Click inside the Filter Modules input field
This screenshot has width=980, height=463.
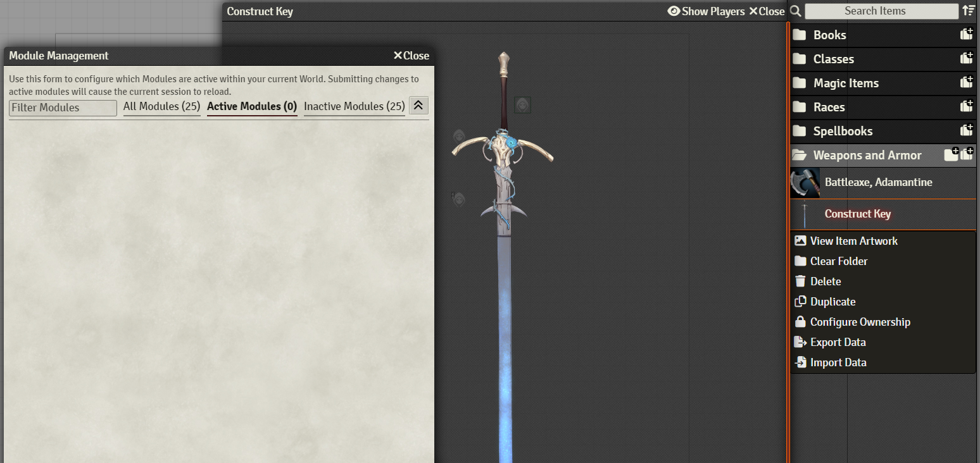(x=61, y=108)
